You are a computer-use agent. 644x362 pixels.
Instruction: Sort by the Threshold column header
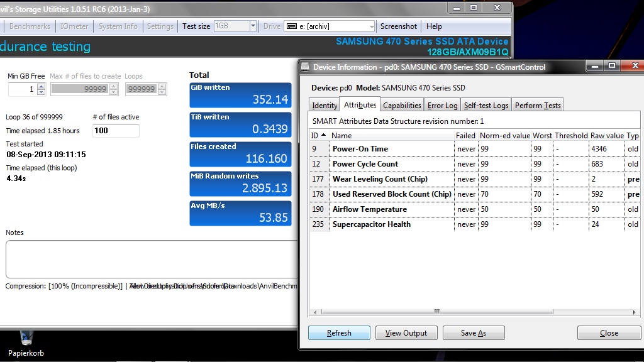(571, 136)
